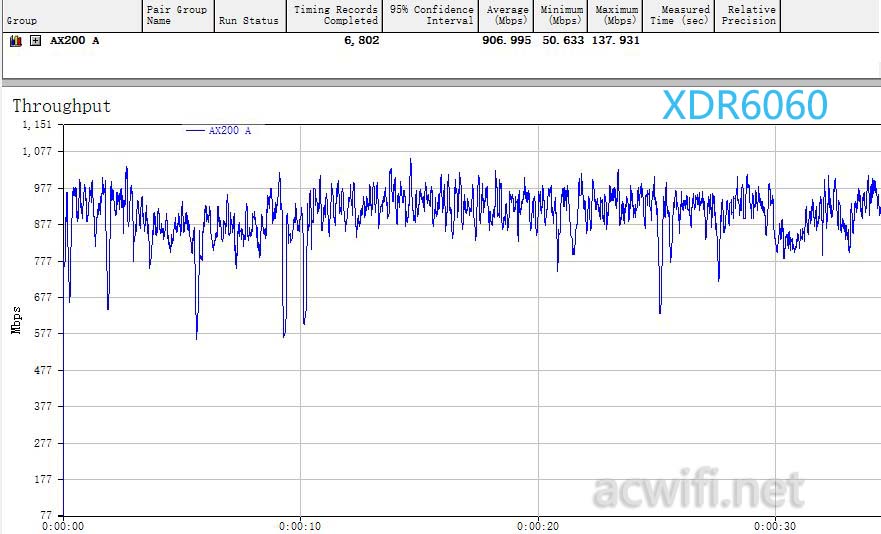This screenshot has width=881, height=534.
Task: Click the AX200 A chart legend entry
Action: pos(219,130)
